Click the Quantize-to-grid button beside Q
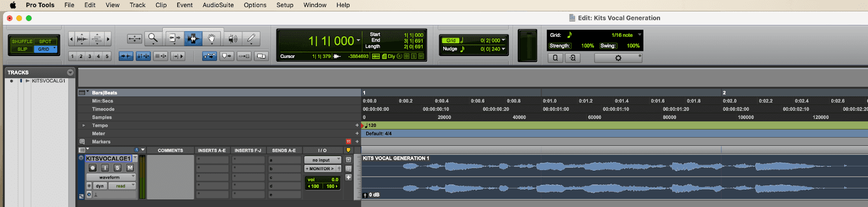Screen dimensions: 868x207 [572, 57]
